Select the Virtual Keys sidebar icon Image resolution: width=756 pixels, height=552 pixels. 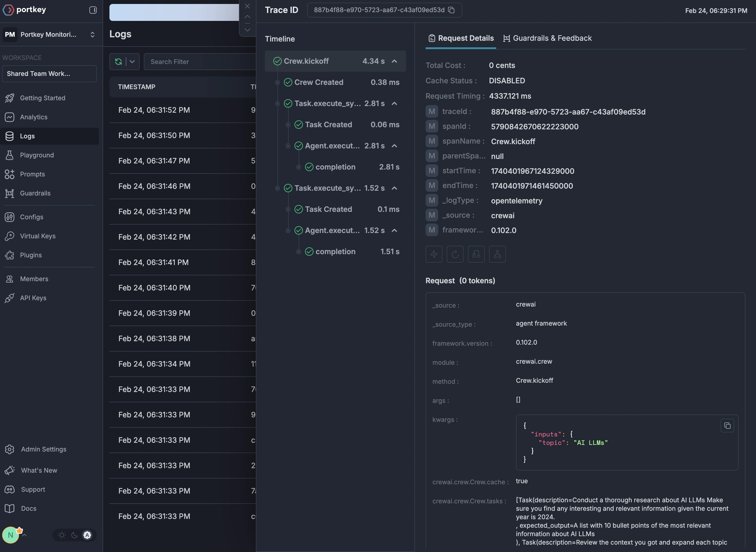coord(10,236)
